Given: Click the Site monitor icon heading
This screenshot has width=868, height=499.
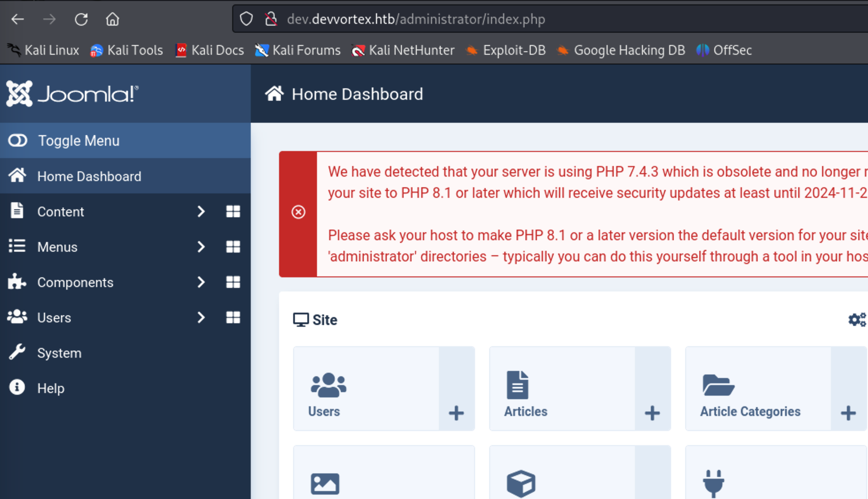Looking at the screenshot, I should 301,320.
